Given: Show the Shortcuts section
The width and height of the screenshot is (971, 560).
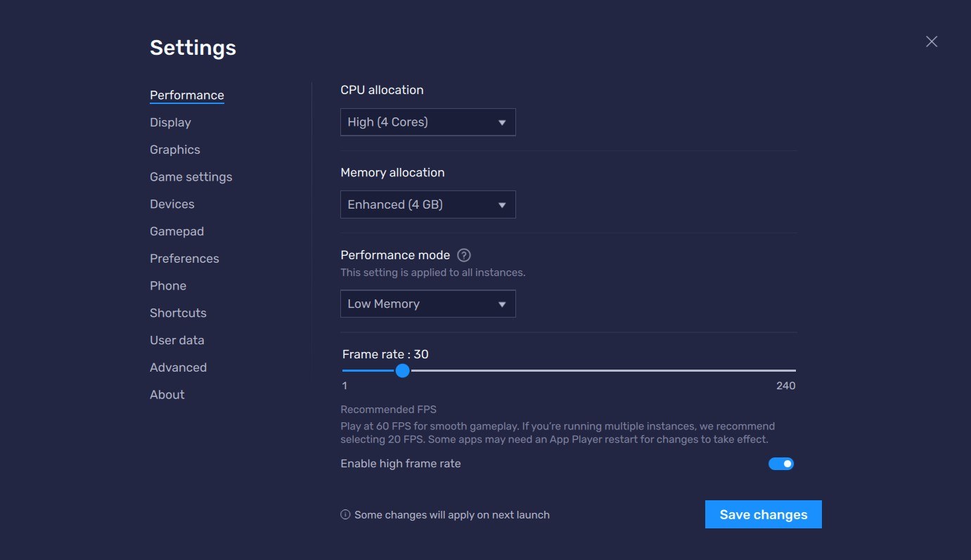Looking at the screenshot, I should 178,313.
